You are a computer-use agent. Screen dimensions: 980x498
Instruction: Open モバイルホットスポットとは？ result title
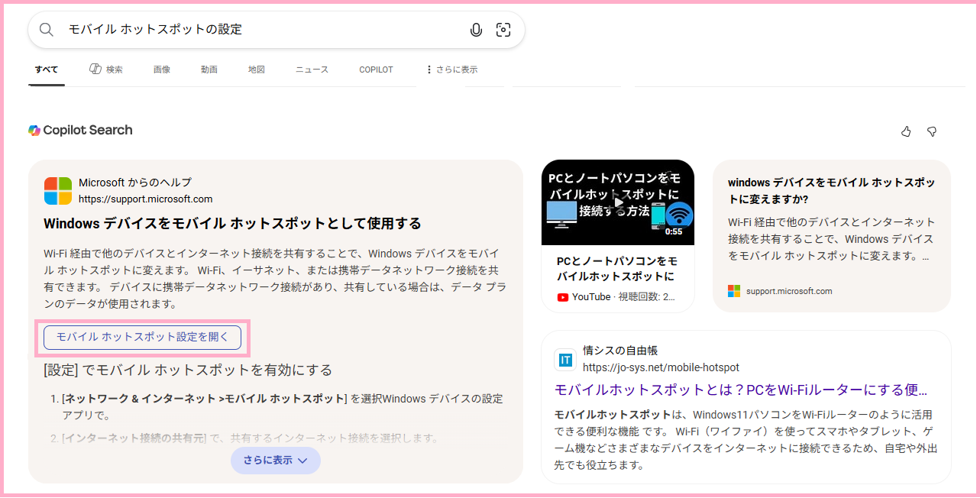(741, 390)
